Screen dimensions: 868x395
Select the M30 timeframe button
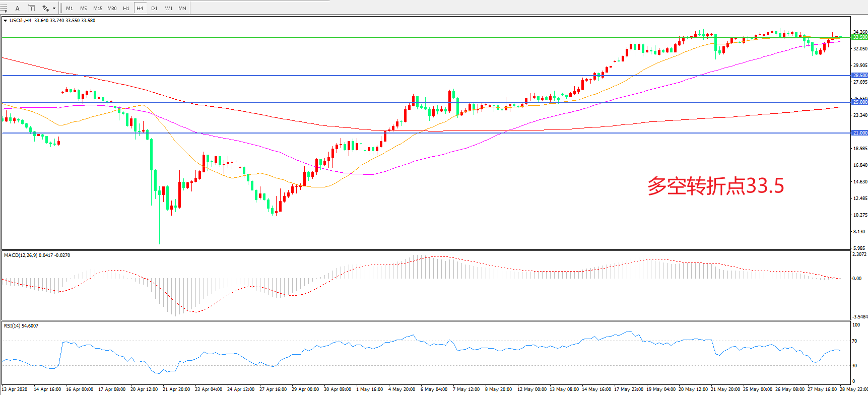[112, 8]
